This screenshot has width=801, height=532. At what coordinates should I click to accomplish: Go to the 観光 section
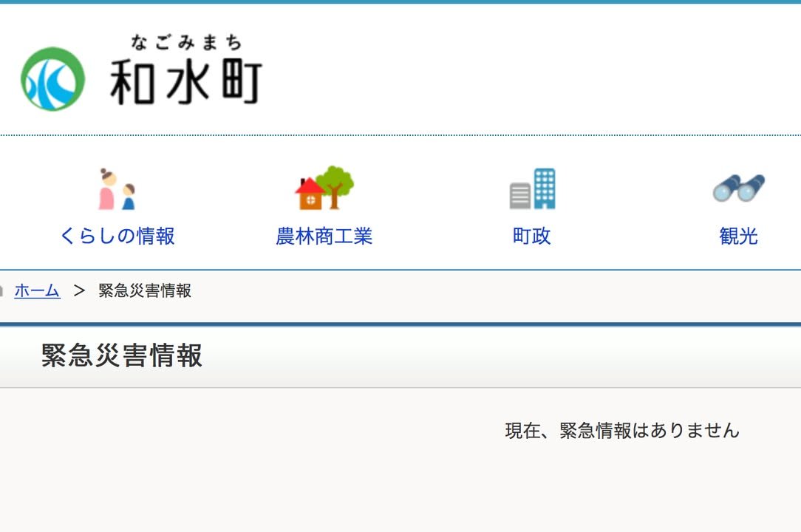click(x=738, y=236)
